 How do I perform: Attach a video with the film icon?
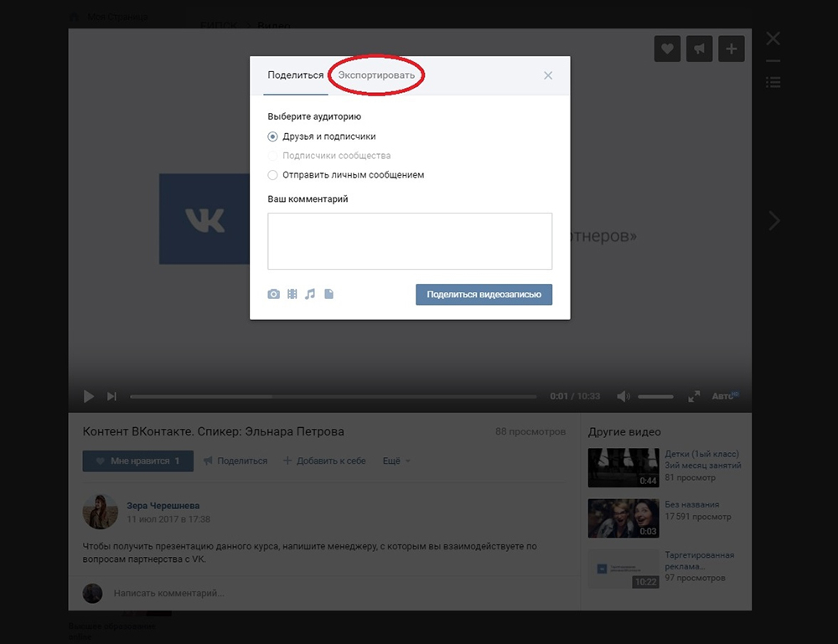coord(292,294)
